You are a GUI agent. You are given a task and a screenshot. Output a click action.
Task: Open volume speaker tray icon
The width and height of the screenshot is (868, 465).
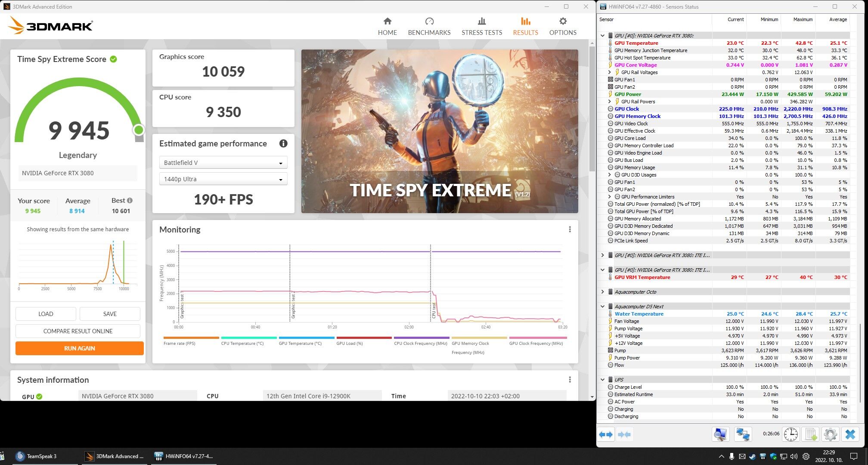coord(794,456)
